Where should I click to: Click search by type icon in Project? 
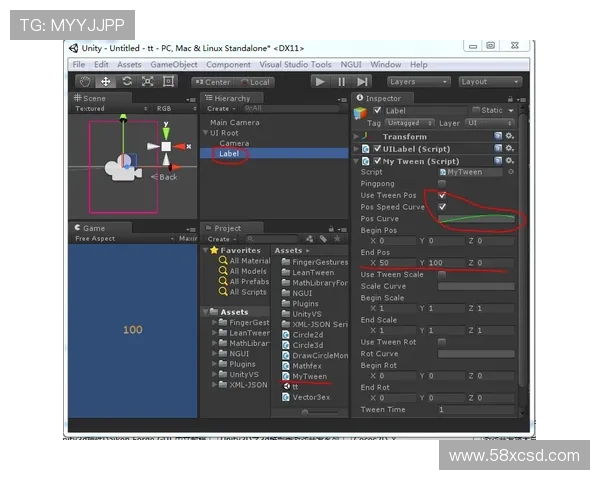(x=310, y=239)
